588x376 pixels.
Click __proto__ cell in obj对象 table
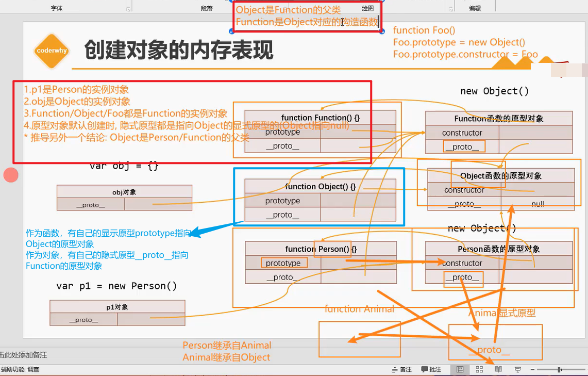pos(90,205)
